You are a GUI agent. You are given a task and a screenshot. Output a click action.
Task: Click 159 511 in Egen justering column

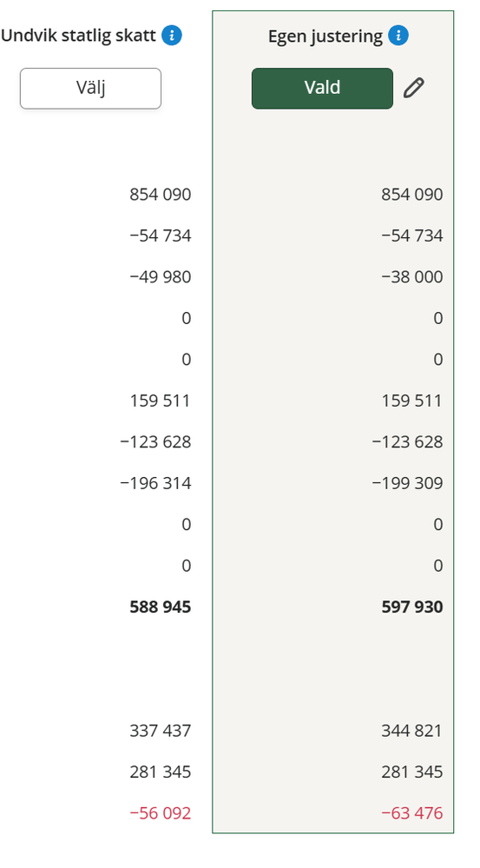(412, 401)
